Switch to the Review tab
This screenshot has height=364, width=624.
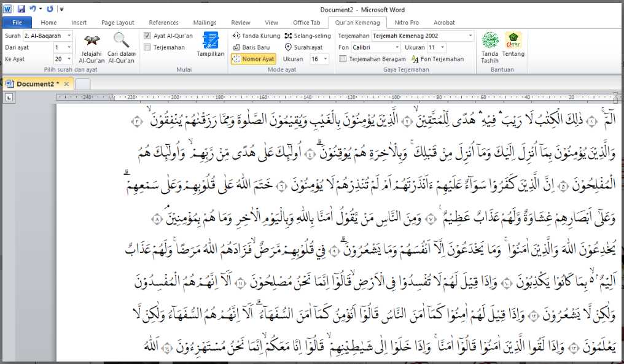pos(241,23)
